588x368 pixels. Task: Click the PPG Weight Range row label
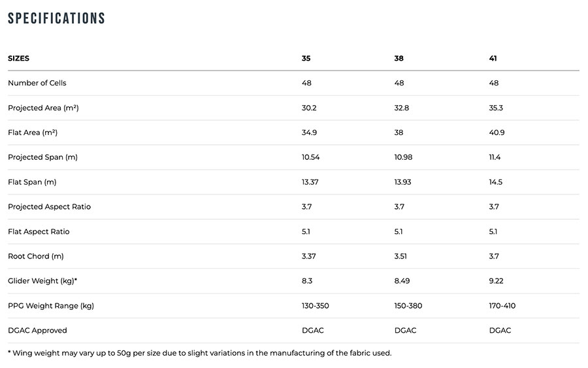click(50, 306)
